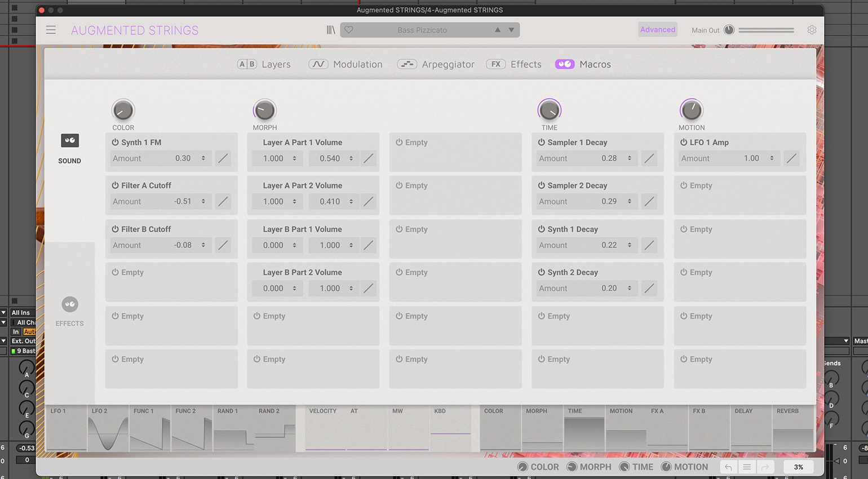Toggle Filter A Cutoff destination power
The width and height of the screenshot is (868, 479).
[x=115, y=185]
